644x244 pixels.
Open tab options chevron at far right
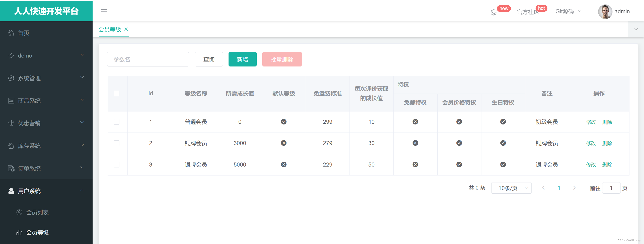pyautogui.click(x=636, y=29)
